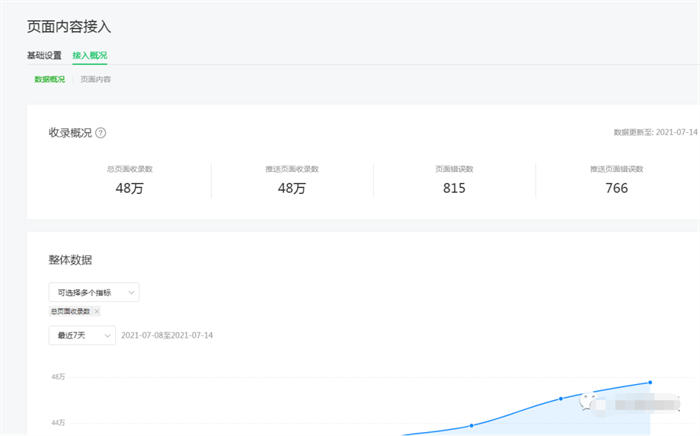Click the chevron arrow in 最近7天 selector
The width and height of the screenshot is (700, 436).
(x=106, y=336)
